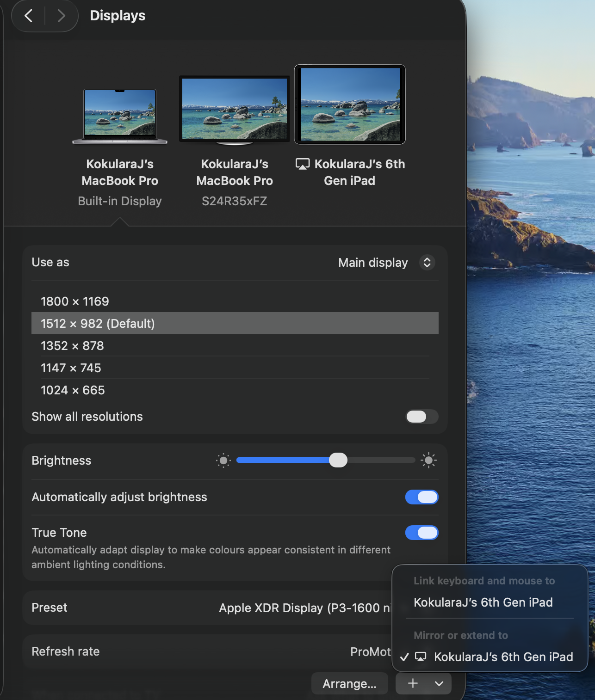Image resolution: width=595 pixels, height=700 pixels.
Task: Go forward using the right chevron
Action: click(x=61, y=16)
